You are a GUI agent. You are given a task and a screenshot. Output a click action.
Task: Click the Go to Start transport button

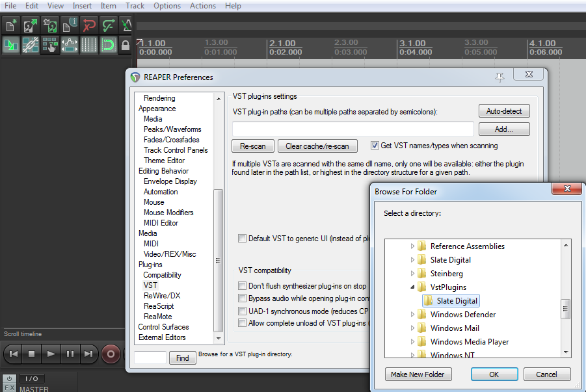(14, 354)
